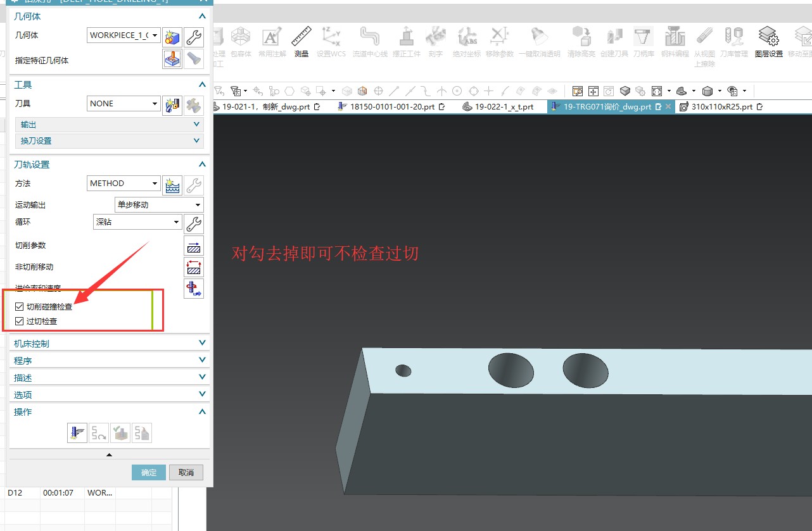Click 清除高亮 clear highlight tool
Viewport: 812px width, 531px height.
click(x=581, y=42)
